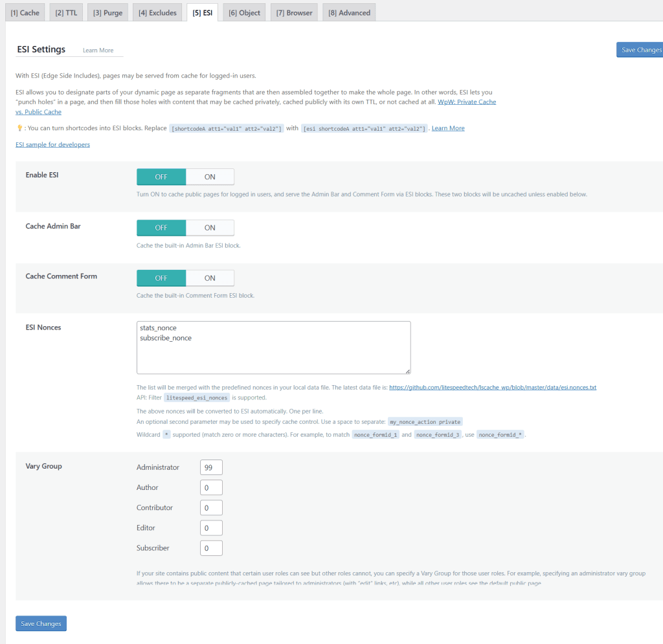Viewport: 663px width, 644px height.
Task: Click inside the ESI Nonces text area
Action: (272, 346)
